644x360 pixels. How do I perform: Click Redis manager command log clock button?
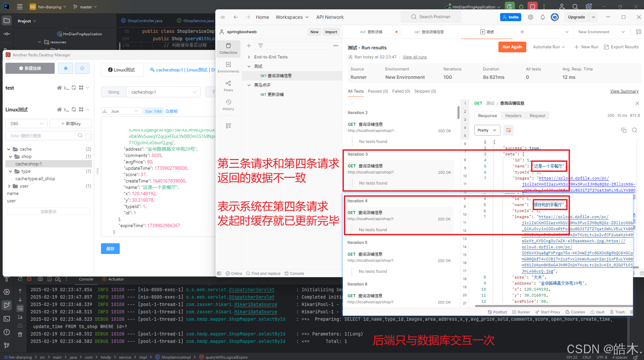click(x=82, y=68)
